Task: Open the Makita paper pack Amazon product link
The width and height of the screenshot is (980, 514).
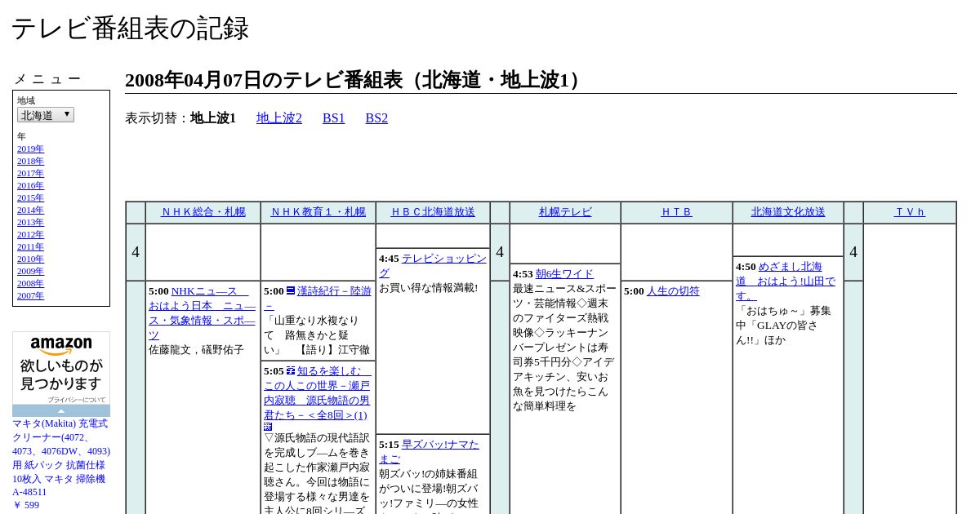Action: pyautogui.click(x=61, y=458)
